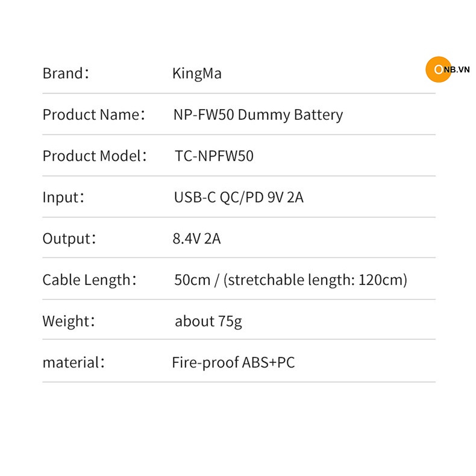Click the "8.4V 2A" output value

click(x=197, y=239)
